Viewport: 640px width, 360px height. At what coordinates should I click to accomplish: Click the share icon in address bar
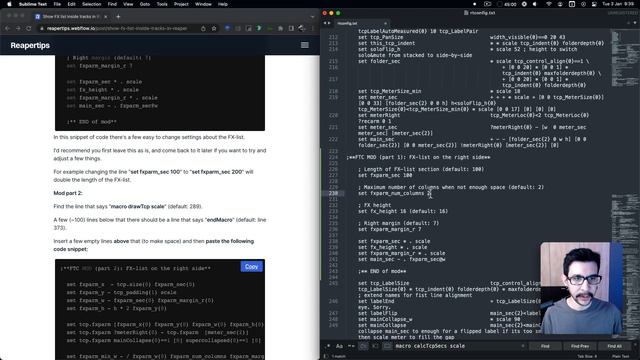pos(203,28)
